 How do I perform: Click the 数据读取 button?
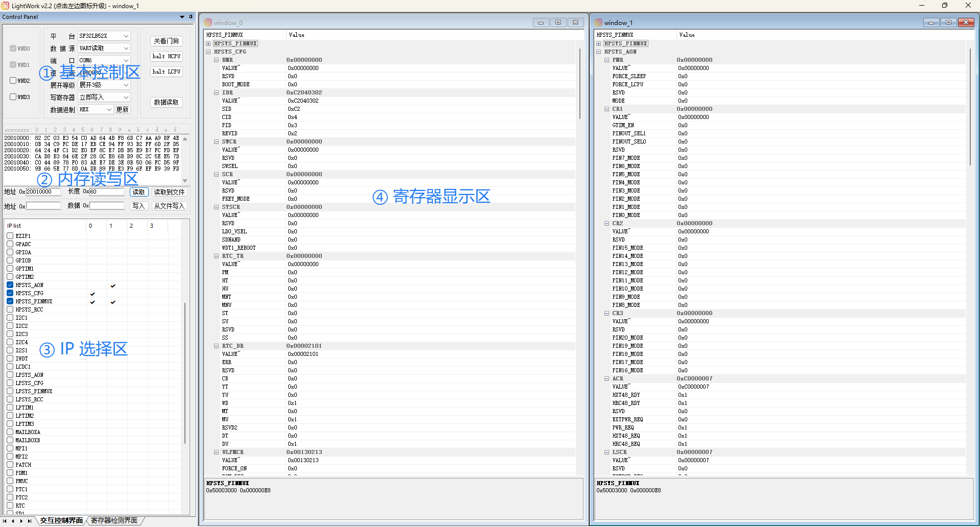(x=166, y=102)
